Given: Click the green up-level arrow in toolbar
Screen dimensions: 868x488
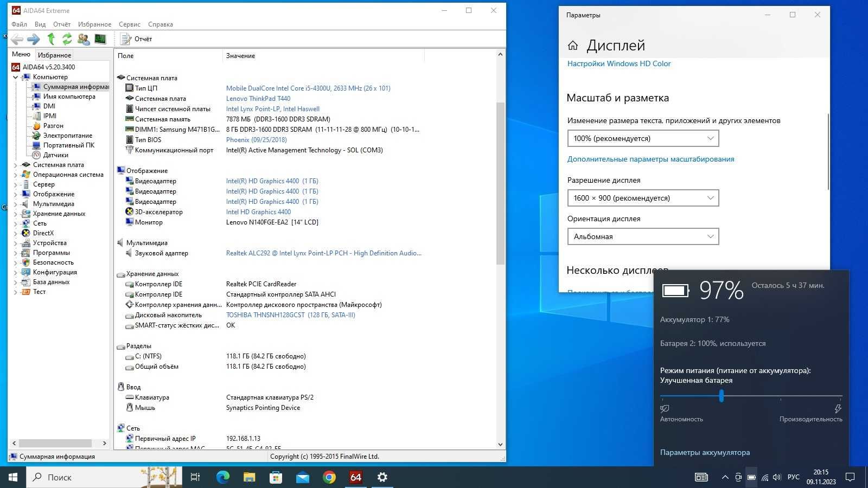Looking at the screenshot, I should [51, 39].
